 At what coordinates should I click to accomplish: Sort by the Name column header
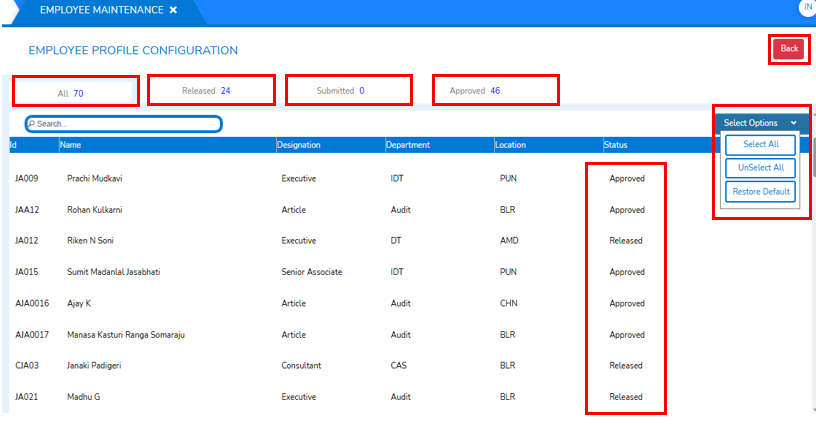(70, 145)
